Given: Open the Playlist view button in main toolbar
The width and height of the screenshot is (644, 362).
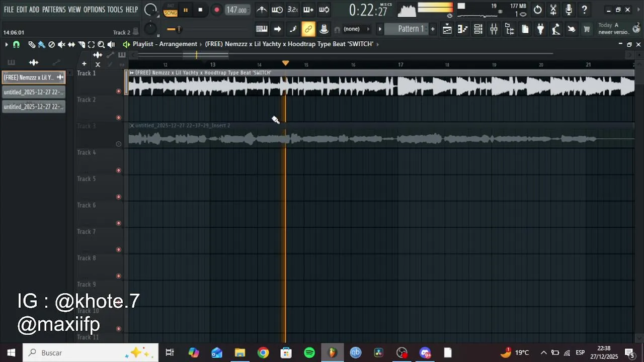Looking at the screenshot, I should [x=447, y=29].
